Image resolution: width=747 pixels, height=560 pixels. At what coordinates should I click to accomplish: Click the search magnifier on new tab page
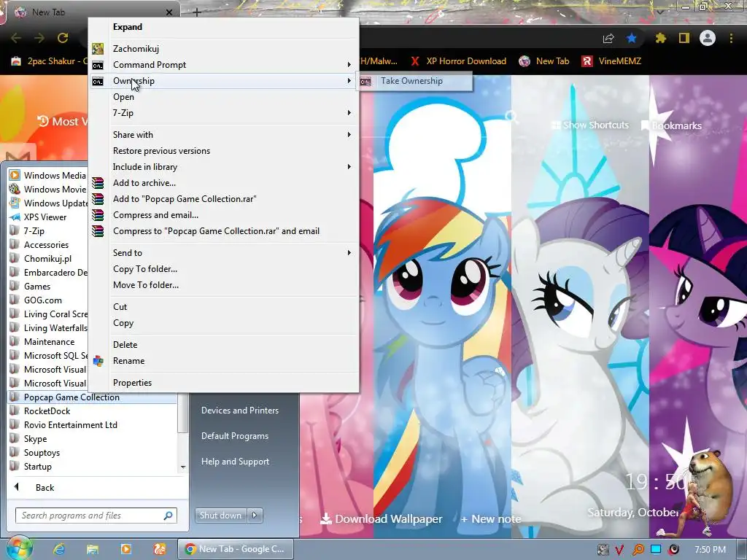click(511, 117)
